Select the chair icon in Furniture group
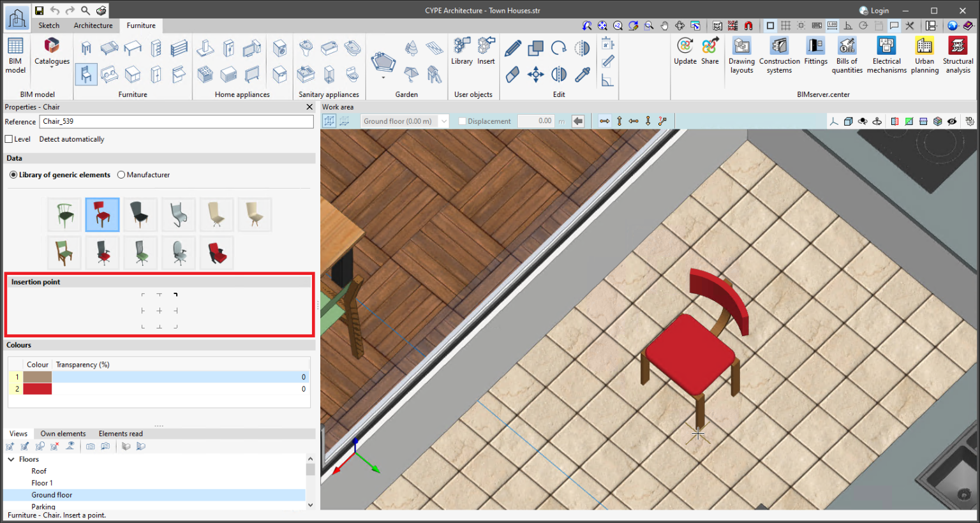 coord(86,74)
